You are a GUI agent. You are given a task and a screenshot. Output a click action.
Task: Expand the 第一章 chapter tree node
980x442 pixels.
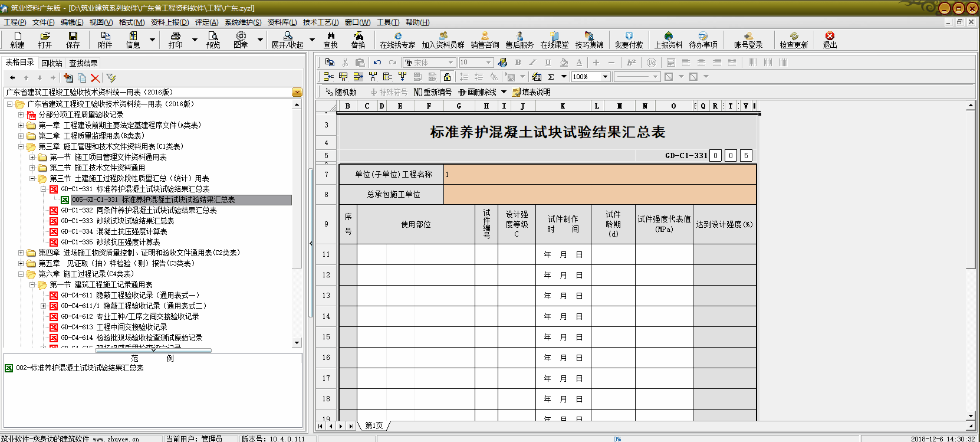[x=21, y=125]
